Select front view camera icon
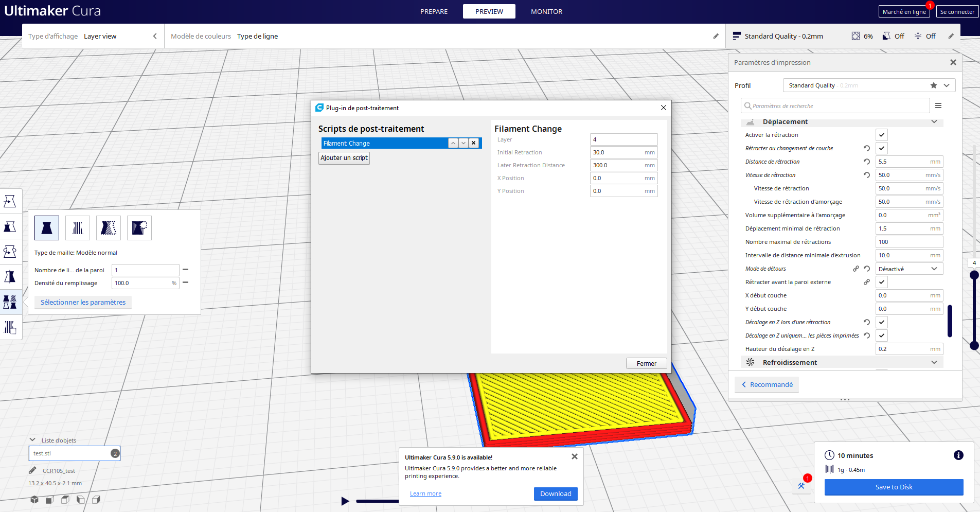 coord(50,500)
